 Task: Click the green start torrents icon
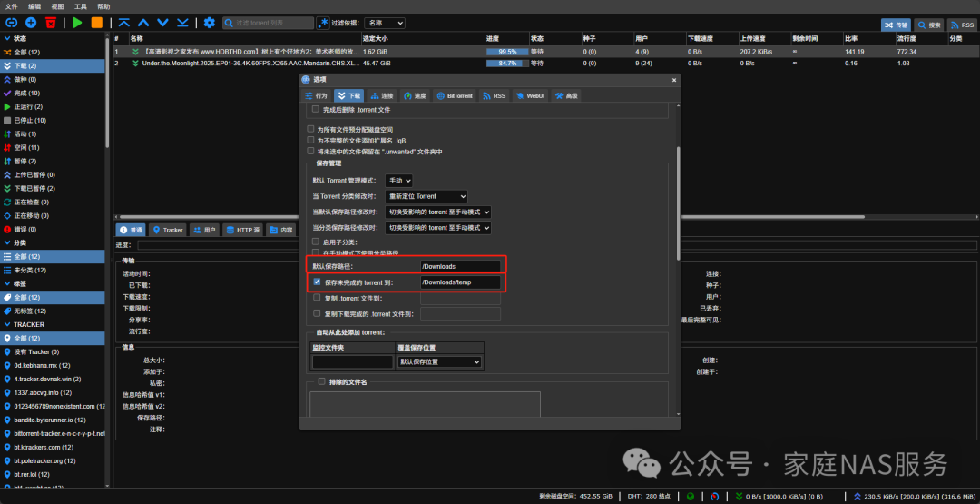pyautogui.click(x=77, y=23)
